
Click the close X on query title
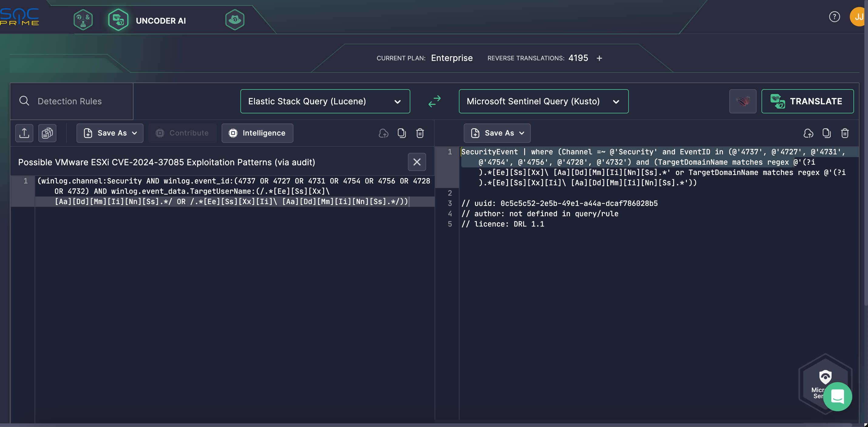pyautogui.click(x=418, y=162)
